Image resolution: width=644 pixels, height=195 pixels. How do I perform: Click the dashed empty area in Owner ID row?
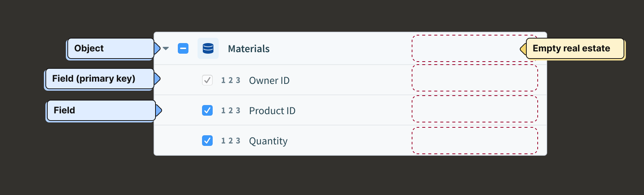tap(474, 78)
